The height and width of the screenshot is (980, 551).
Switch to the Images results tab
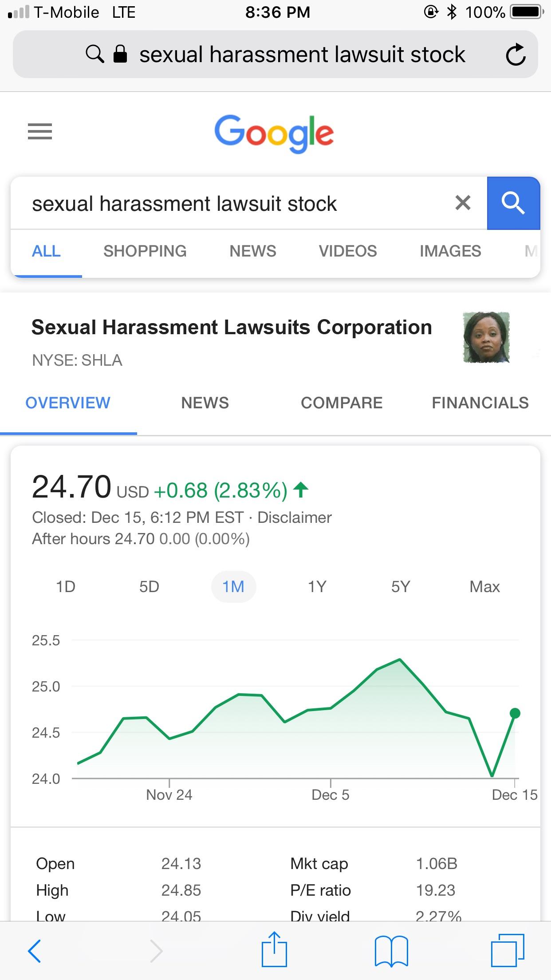[450, 251]
